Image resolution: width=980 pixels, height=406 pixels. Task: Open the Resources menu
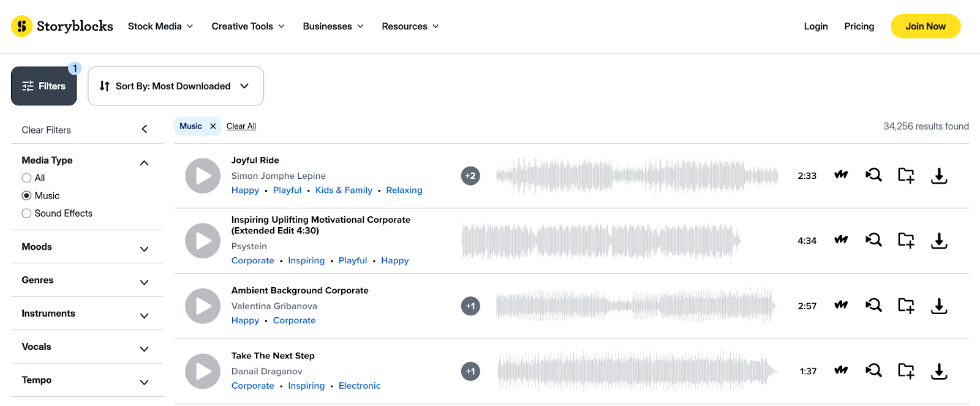(x=410, y=26)
